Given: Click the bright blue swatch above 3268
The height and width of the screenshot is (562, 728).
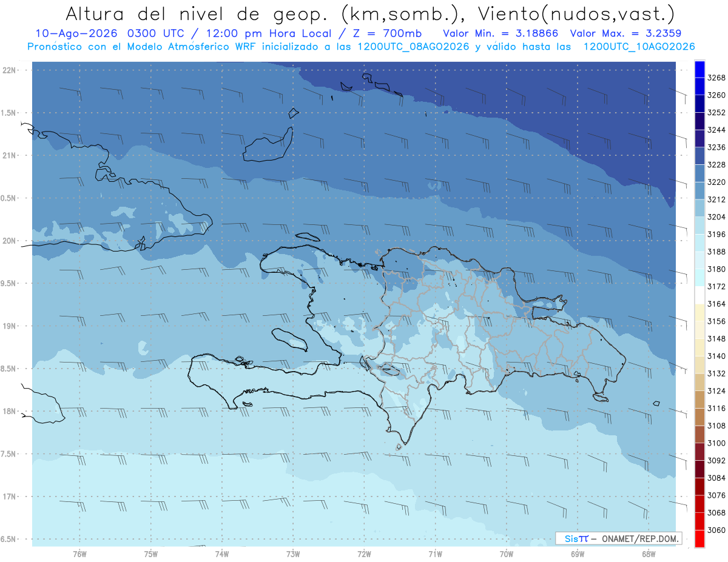Looking at the screenshot, I should [x=699, y=69].
